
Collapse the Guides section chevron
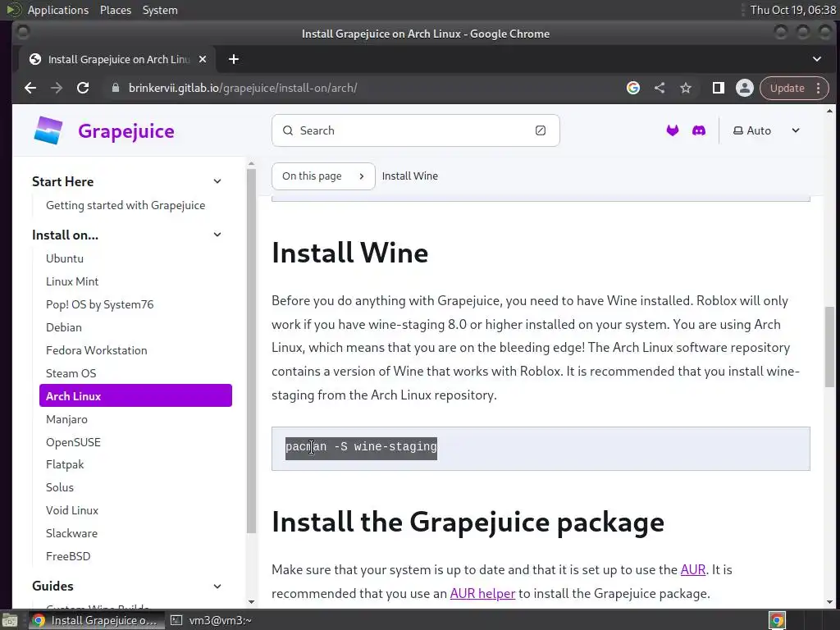217,586
